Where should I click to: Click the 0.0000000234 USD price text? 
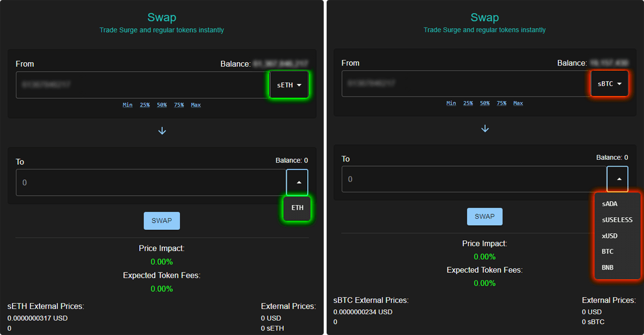coord(363,312)
